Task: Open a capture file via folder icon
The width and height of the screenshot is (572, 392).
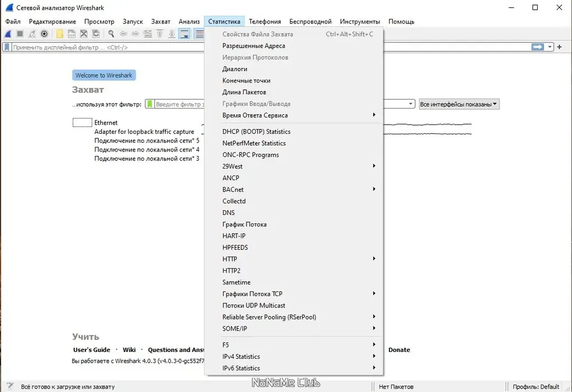Action: pos(60,34)
